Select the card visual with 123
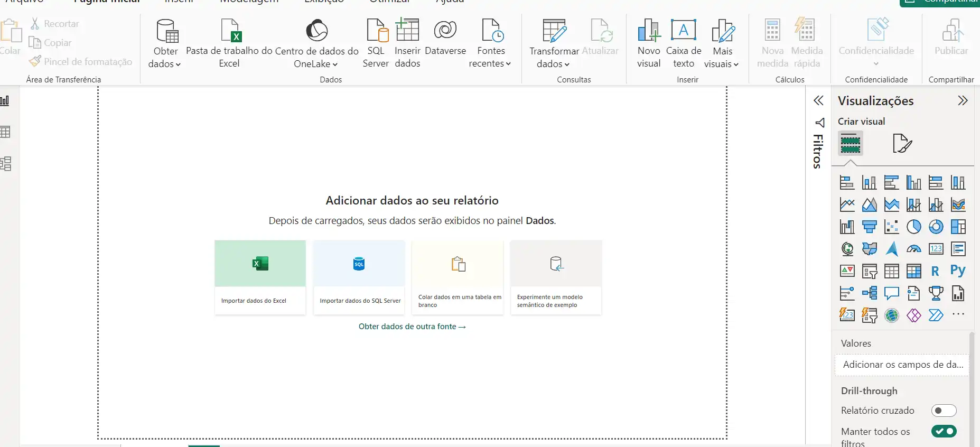Screen dimensions: 980x447 pos(936,249)
